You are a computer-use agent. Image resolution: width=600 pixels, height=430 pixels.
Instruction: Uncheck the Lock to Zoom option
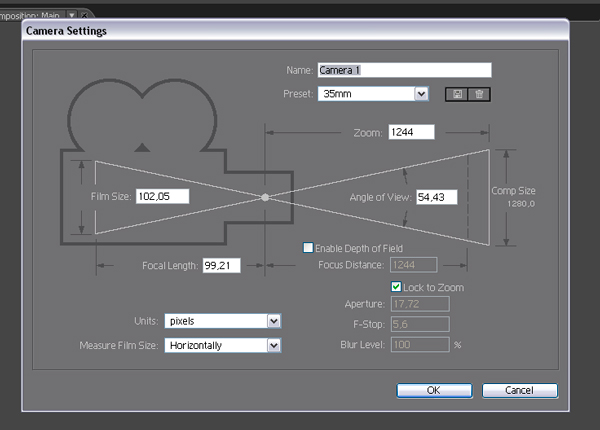pos(397,287)
